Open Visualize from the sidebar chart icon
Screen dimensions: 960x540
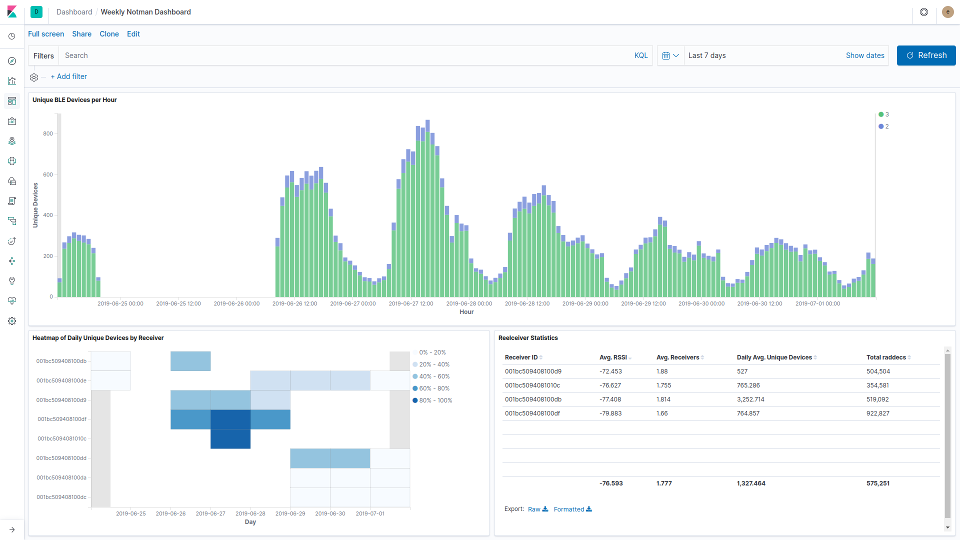pos(12,81)
